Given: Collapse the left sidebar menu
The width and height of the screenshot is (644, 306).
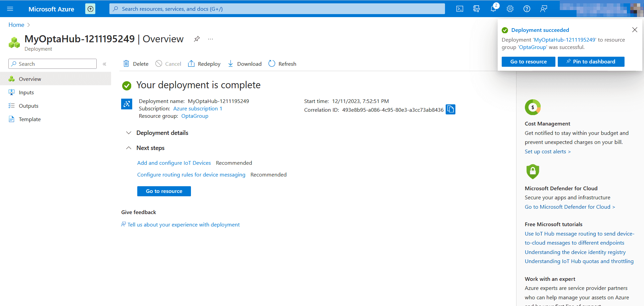Looking at the screenshot, I should [104, 64].
